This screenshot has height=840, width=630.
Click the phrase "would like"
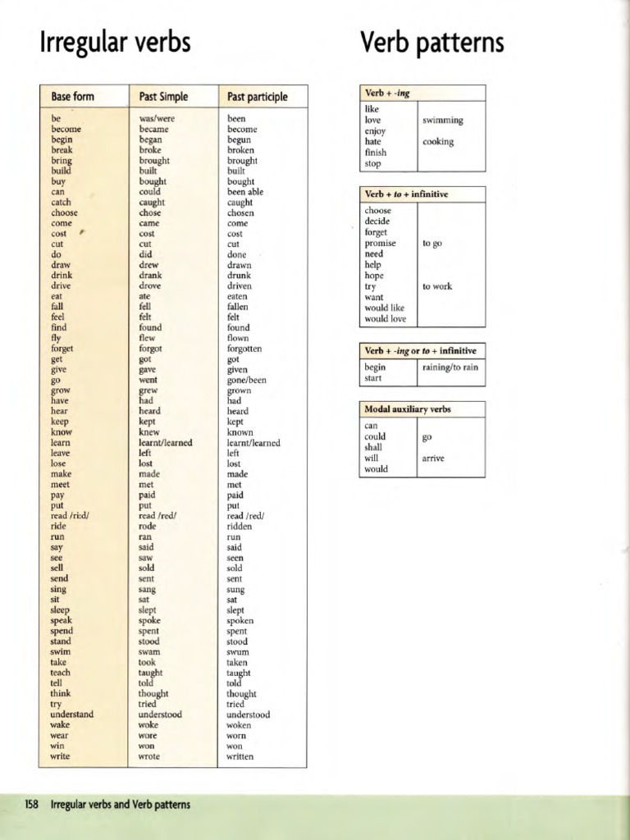click(385, 308)
